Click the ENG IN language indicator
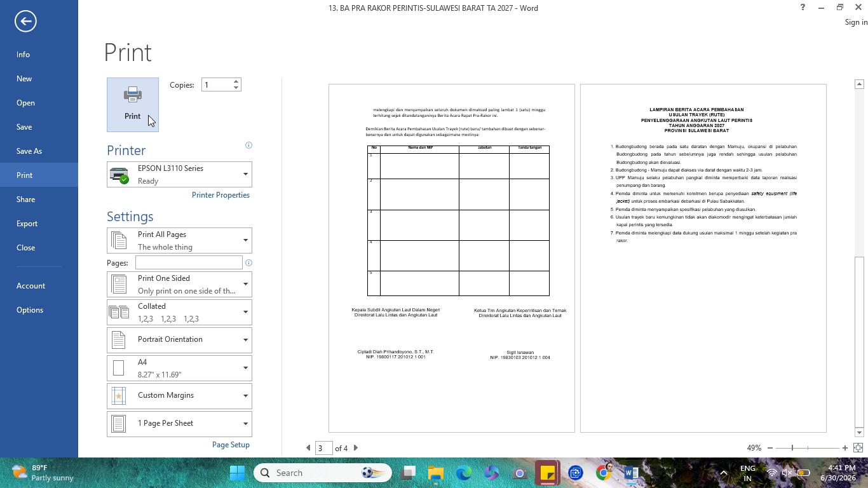Screen dimensions: 868x488 click(x=748, y=473)
